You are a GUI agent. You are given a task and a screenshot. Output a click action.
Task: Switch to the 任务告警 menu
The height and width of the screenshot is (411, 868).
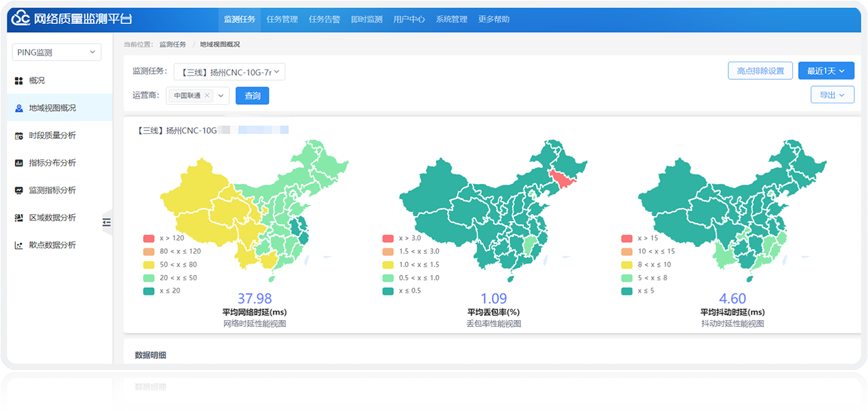tap(324, 19)
